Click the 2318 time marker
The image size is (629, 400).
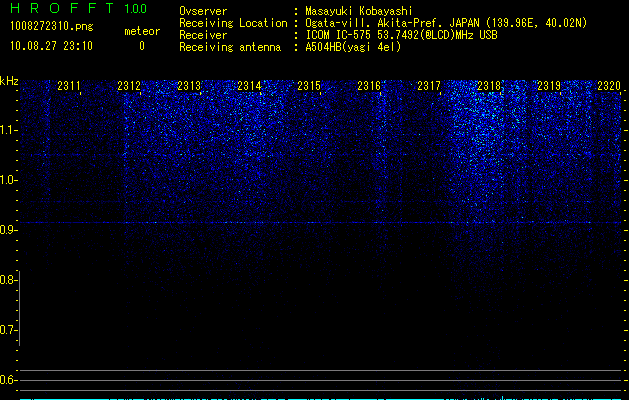(x=489, y=85)
